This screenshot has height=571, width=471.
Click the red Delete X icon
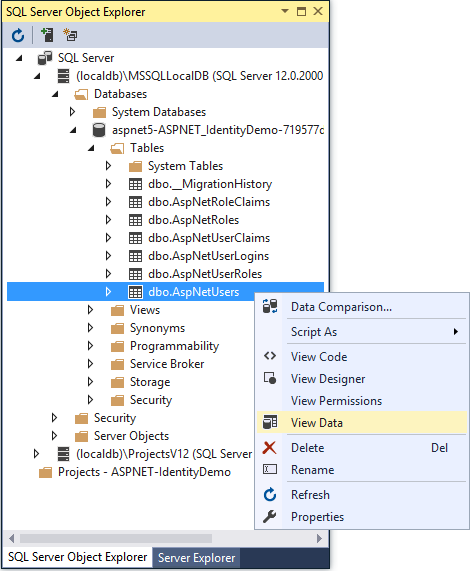270,447
